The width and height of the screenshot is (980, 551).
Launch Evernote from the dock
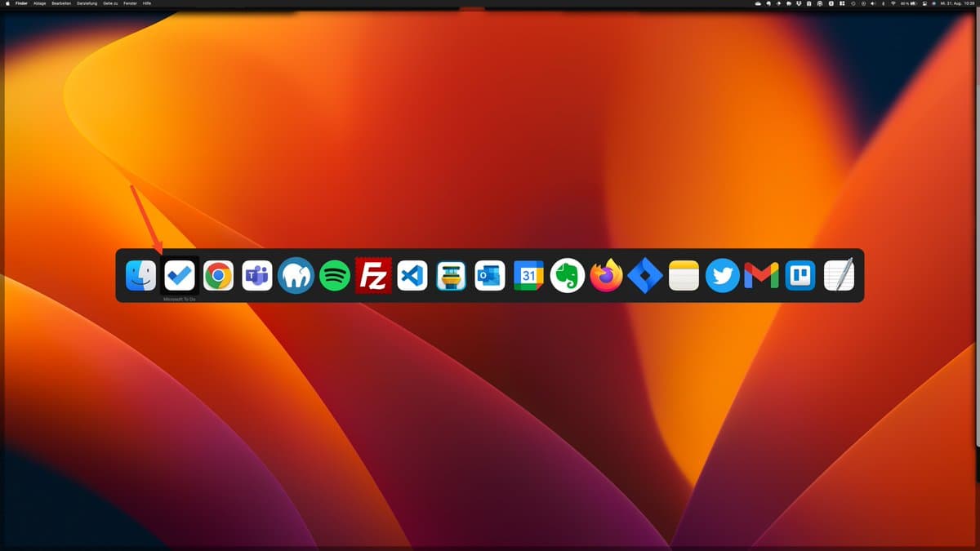click(x=567, y=276)
